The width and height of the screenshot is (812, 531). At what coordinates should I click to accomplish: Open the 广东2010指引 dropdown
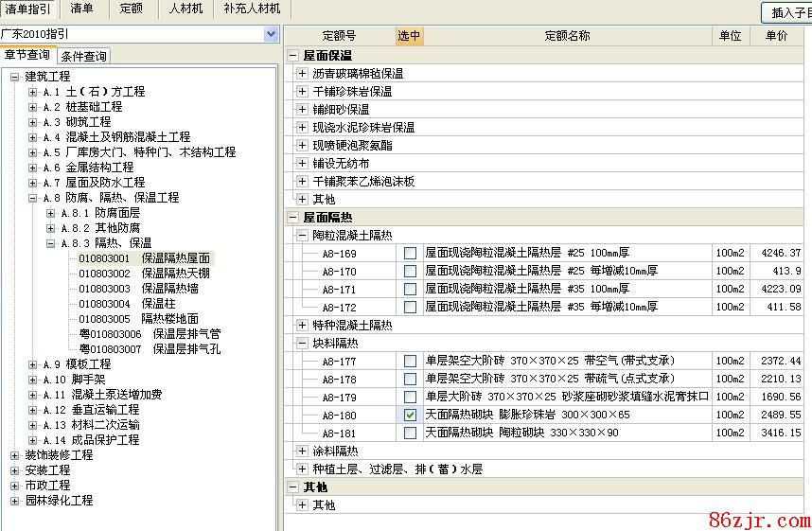(x=271, y=34)
